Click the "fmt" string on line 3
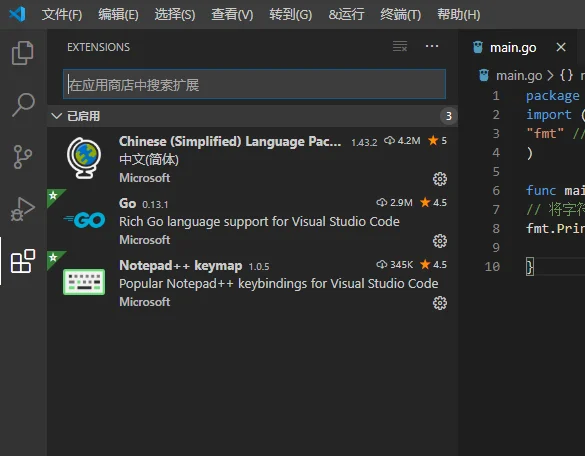585x456 pixels. [x=545, y=134]
